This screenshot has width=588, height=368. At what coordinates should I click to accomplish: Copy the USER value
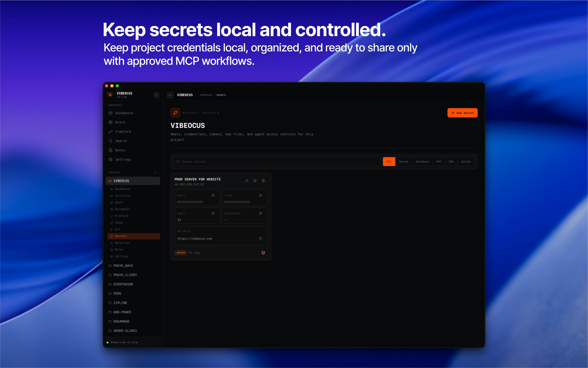pos(260,195)
